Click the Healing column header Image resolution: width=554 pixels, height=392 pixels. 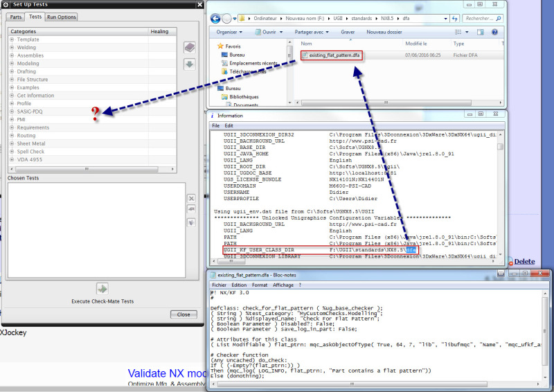162,31
